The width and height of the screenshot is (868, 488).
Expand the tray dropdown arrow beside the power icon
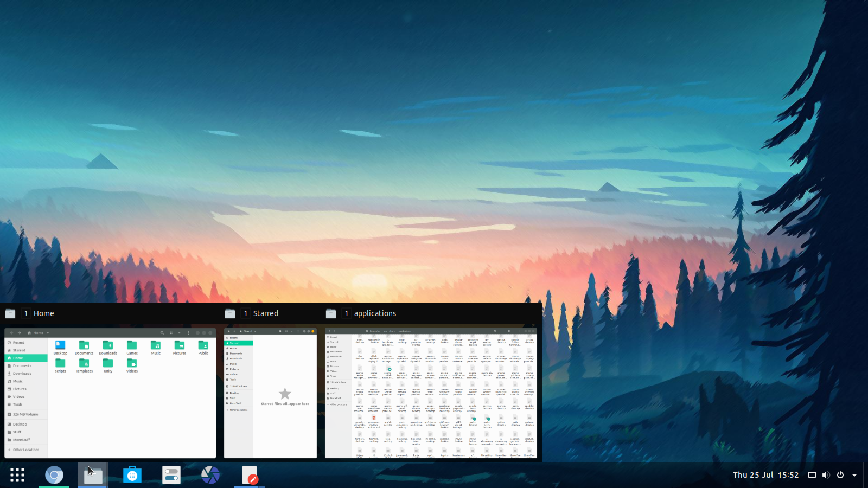[854, 475]
